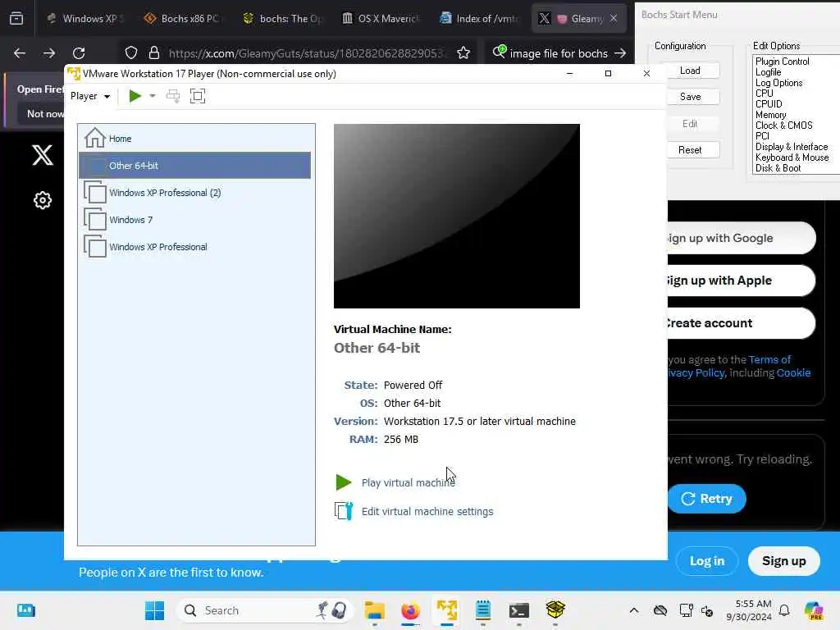Select Logfile in Bochs Edit Options

point(768,72)
